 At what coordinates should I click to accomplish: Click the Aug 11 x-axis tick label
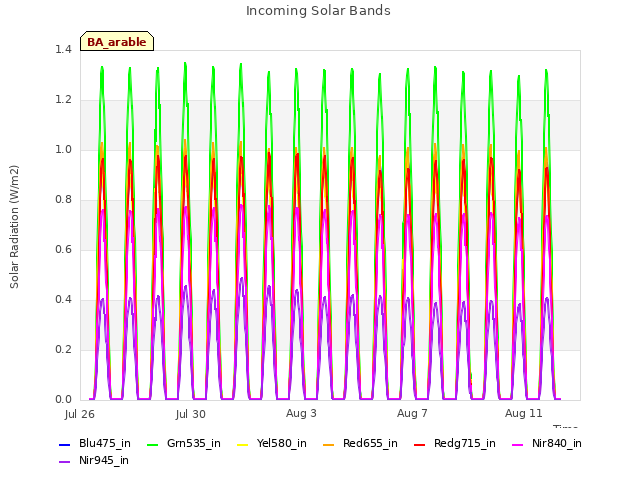coord(524,413)
